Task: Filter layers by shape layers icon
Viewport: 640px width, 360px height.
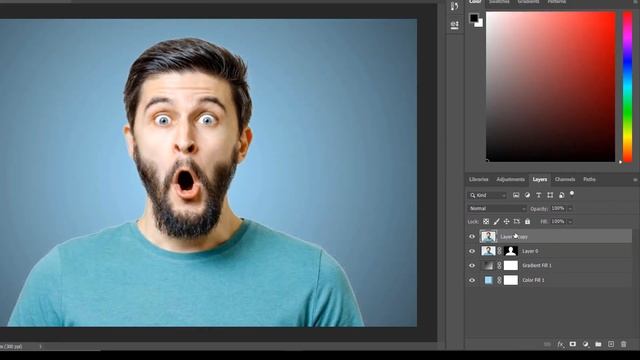Action: point(550,196)
